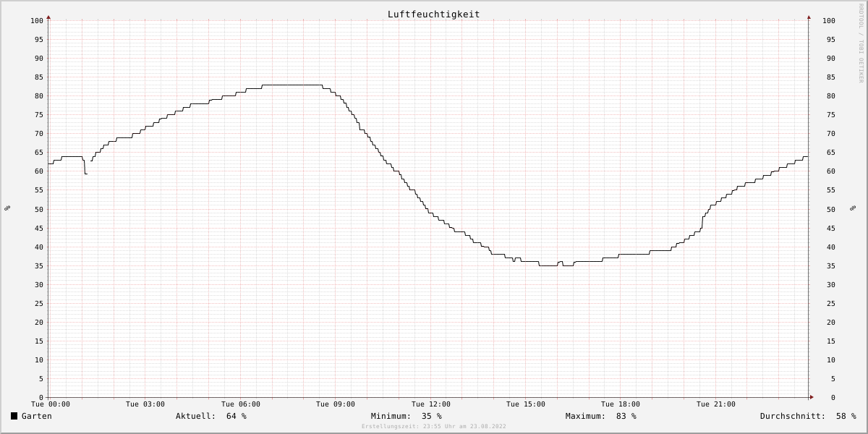Viewport: 868px width, 434px height.
Task: Click the Tue 21:00 time axis label
Action: click(716, 404)
